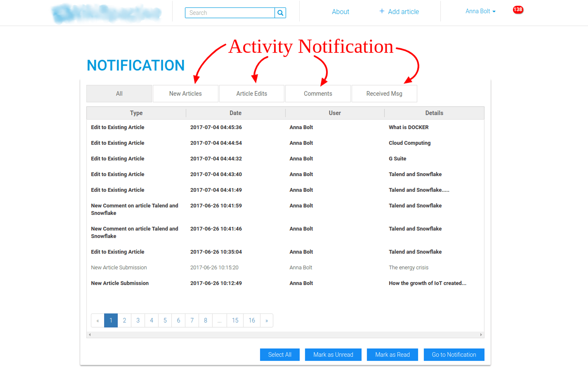Open the 138 notifications badge
Screen dimensions: 588x381
pos(518,10)
